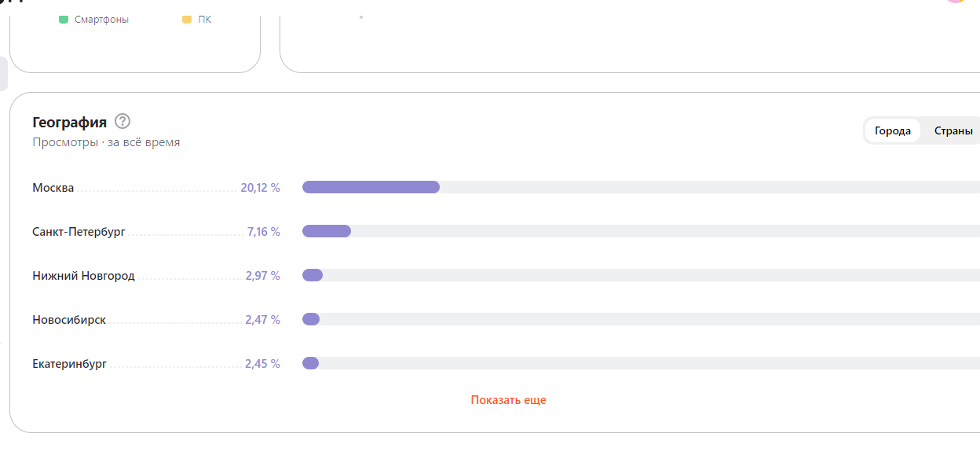
Task: Select the Москва city row label
Action: coord(53,188)
